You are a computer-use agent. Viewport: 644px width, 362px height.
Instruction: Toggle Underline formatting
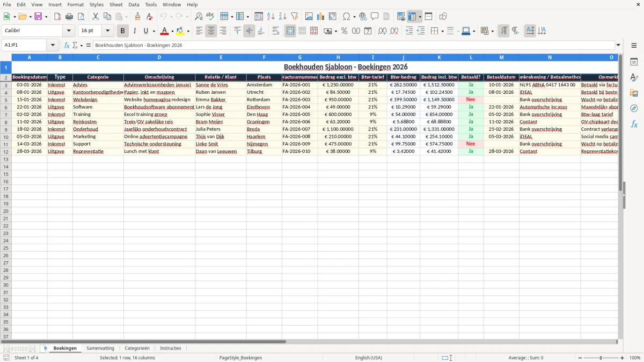pos(145,31)
